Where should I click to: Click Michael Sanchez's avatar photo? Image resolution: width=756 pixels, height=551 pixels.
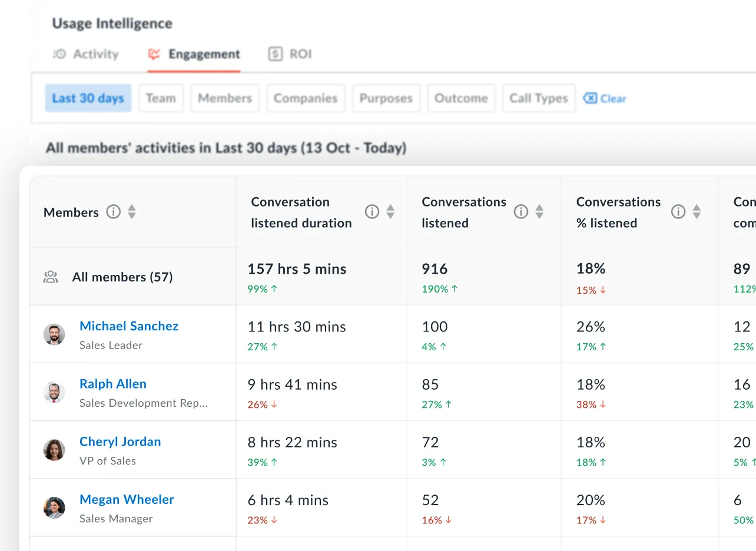click(54, 334)
